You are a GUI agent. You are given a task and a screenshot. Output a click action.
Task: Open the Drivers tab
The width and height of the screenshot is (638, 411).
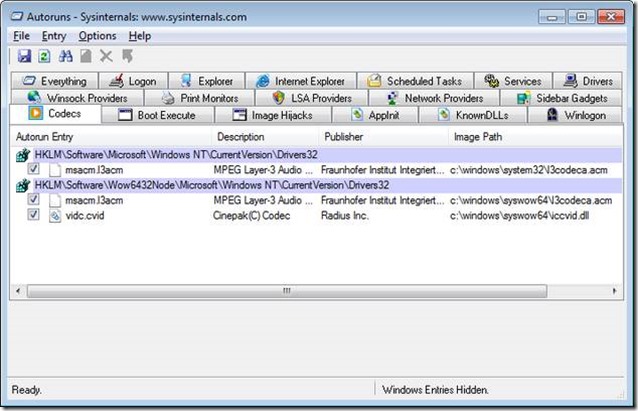[x=588, y=81]
